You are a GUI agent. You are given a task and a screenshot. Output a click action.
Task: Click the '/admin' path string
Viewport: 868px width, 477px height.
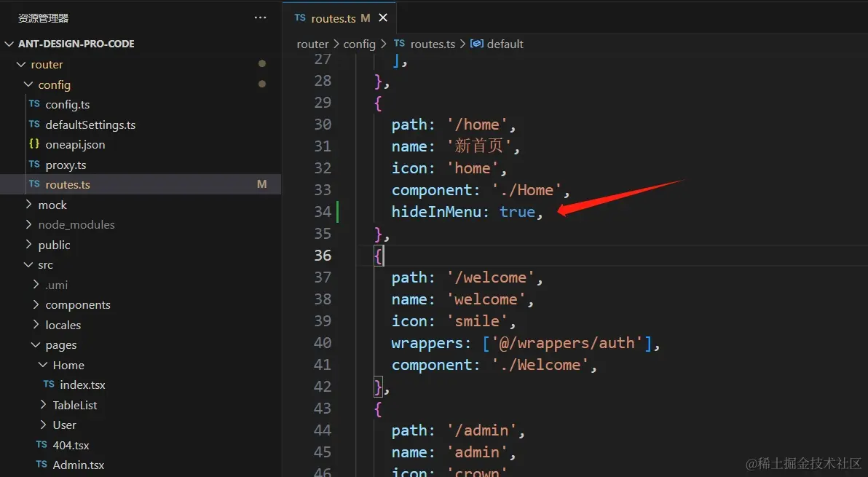481,430
